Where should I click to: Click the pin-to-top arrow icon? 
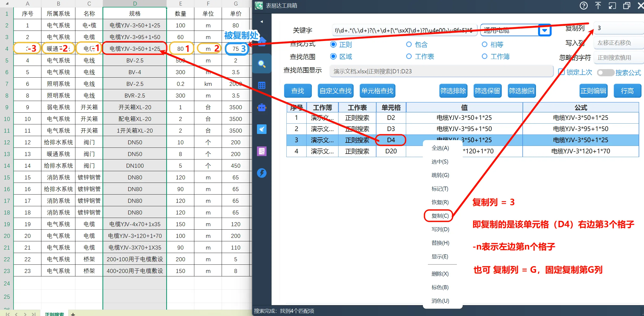598,6
